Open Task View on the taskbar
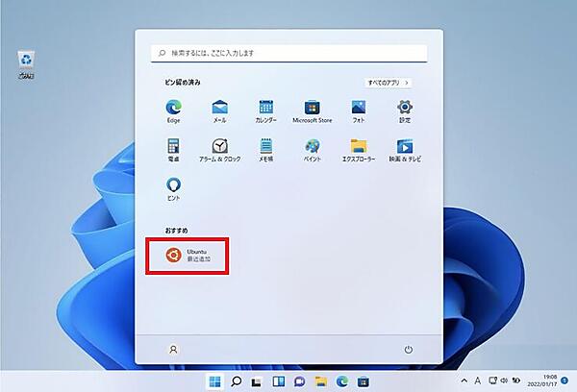This screenshot has width=577, height=392. point(257,381)
